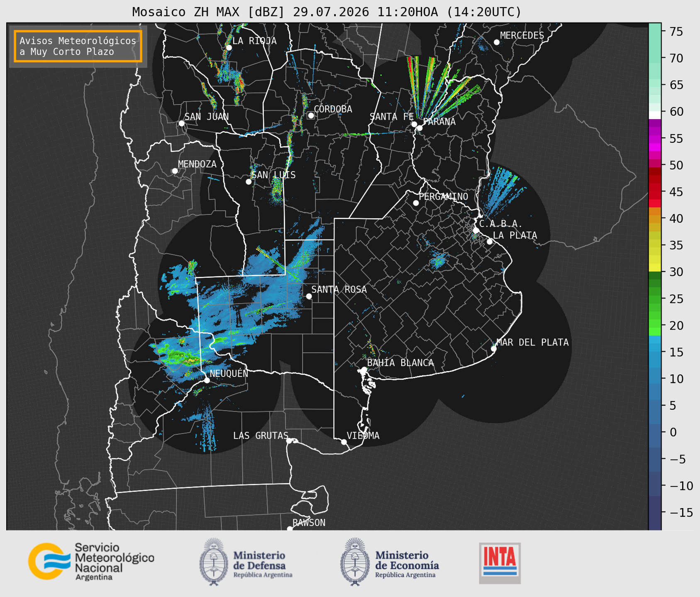Click the La Rioja city marker
This screenshot has width=700, height=597.
tap(229, 48)
